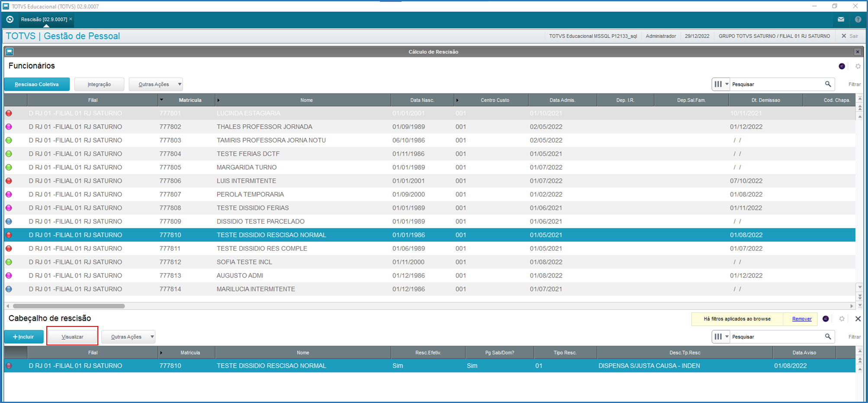The image size is (868, 403).
Task: Open the help question mark icon
Action: 858,19
